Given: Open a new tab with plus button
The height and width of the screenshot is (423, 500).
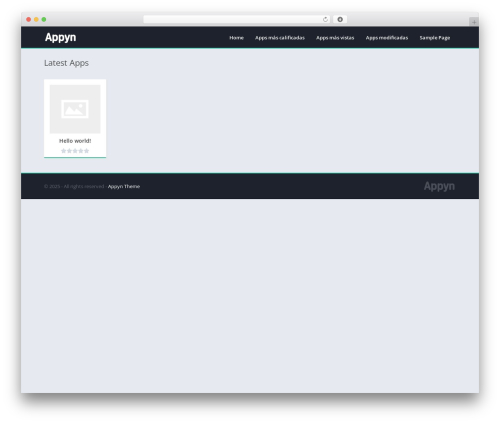Looking at the screenshot, I should [474, 22].
